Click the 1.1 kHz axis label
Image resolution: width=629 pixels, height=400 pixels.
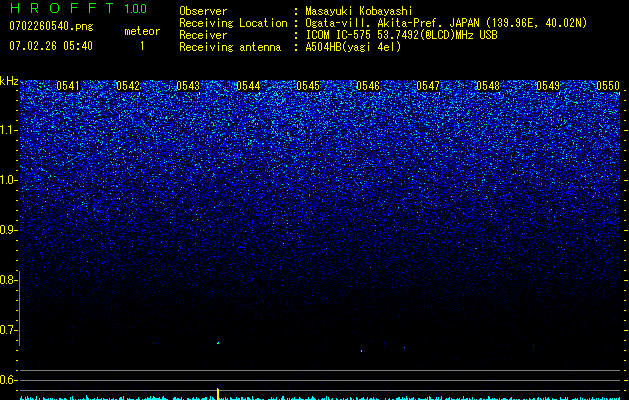coord(8,130)
